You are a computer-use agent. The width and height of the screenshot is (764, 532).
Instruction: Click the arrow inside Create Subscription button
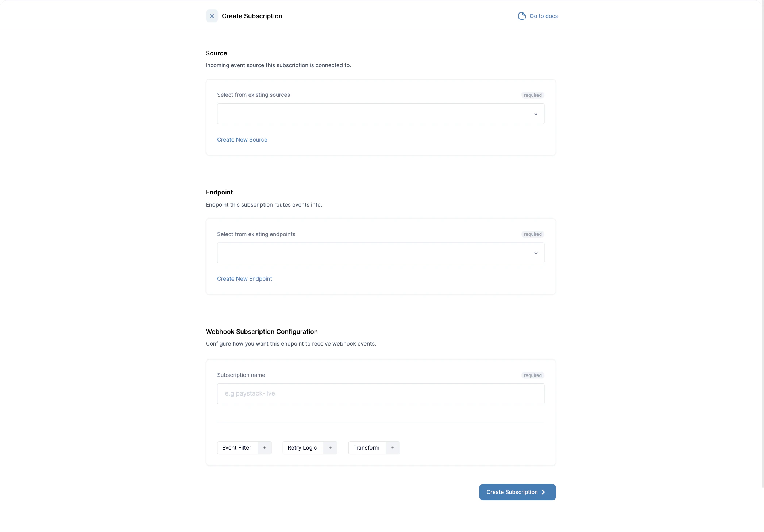click(543, 492)
